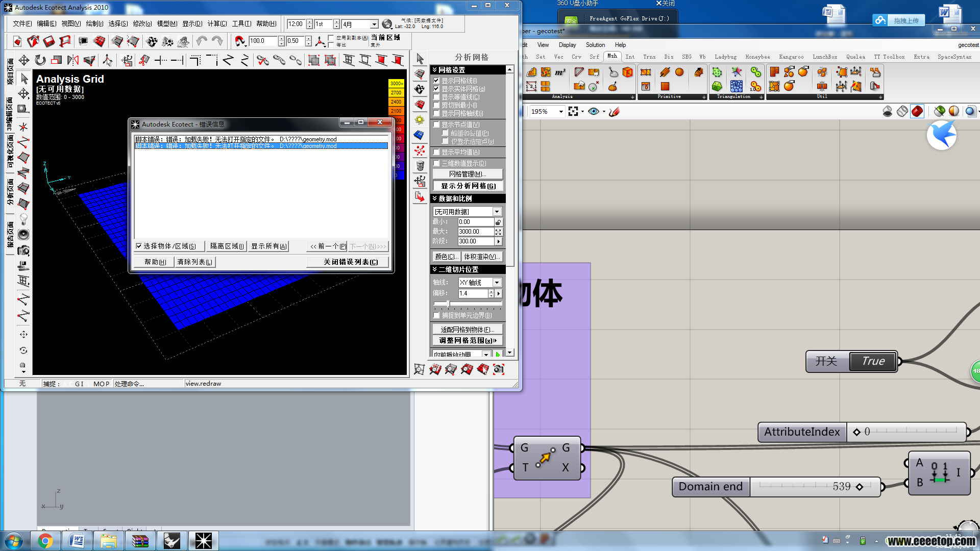Toggle 选择物体/区域 checkbox in error dialog
Screen dimensions: 980x551
[x=138, y=246]
